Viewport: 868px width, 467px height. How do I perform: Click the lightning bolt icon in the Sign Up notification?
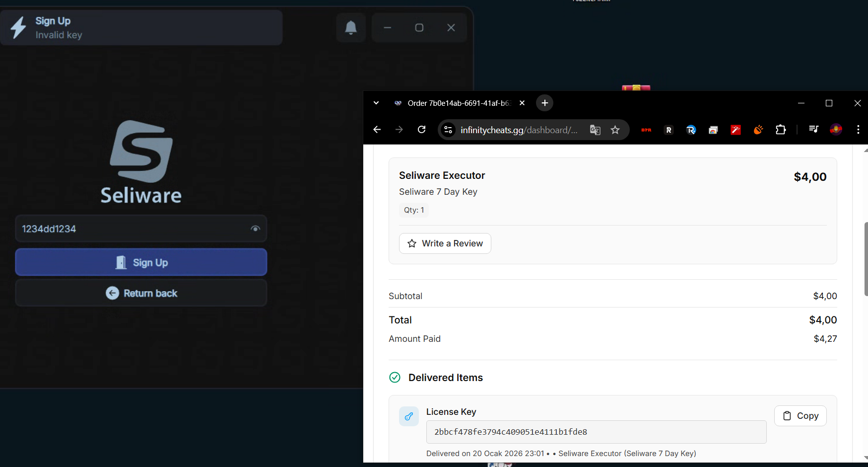(x=18, y=27)
